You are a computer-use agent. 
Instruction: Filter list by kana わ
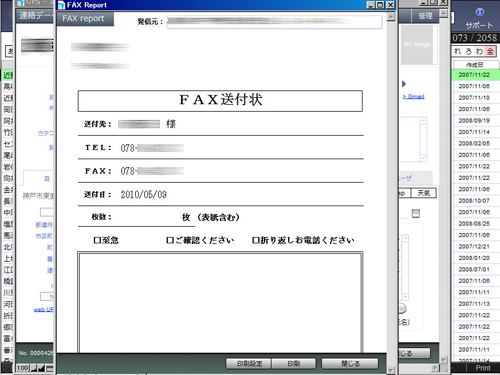[479, 51]
